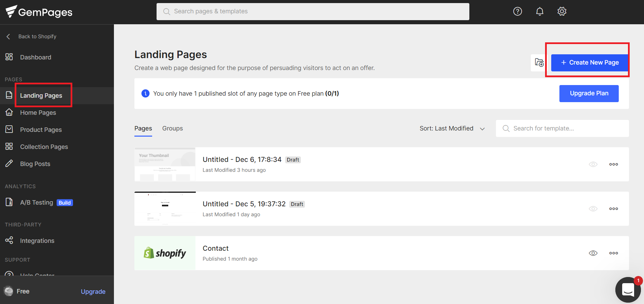
Task: Focus the Search for template field
Action: pyautogui.click(x=562, y=128)
